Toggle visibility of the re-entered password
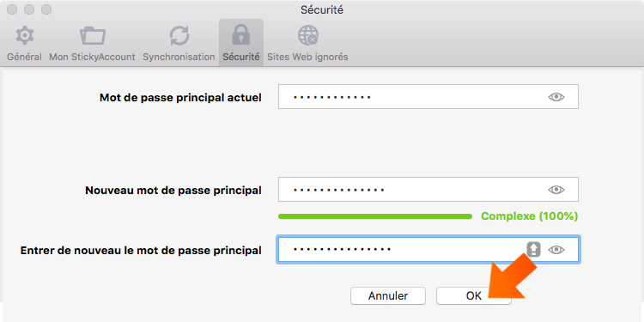The height and width of the screenshot is (322, 644). point(556,250)
